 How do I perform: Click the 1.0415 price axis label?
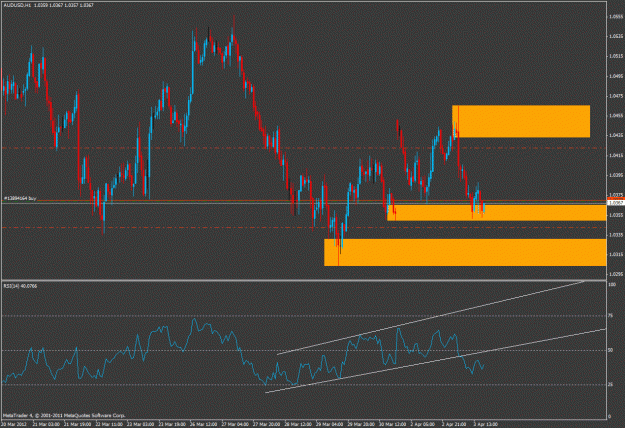(616, 155)
